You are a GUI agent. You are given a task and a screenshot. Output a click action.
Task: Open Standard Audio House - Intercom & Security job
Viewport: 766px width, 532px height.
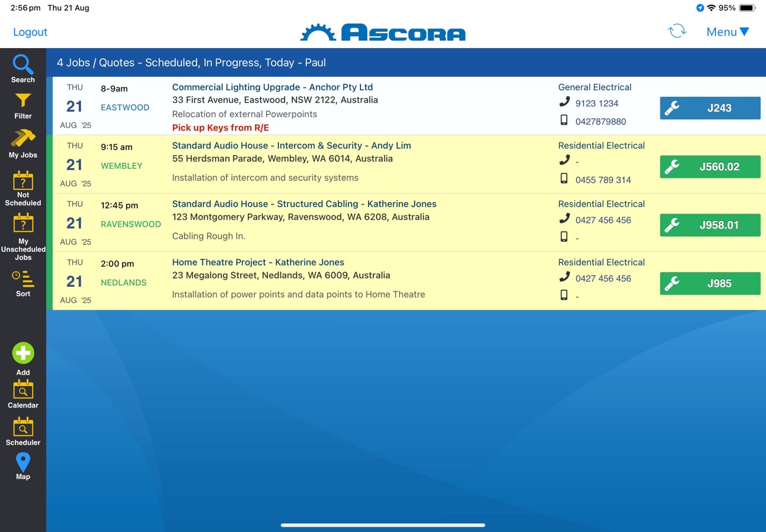coord(292,145)
